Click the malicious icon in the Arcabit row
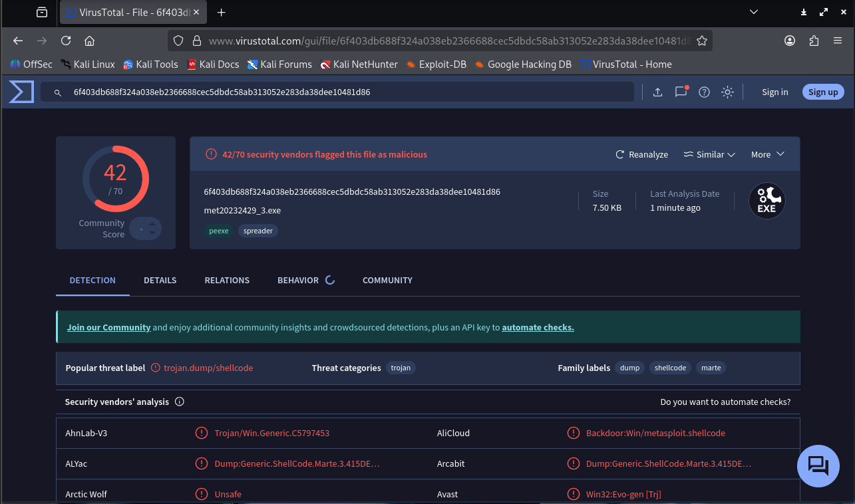The image size is (855, 504). (573, 463)
